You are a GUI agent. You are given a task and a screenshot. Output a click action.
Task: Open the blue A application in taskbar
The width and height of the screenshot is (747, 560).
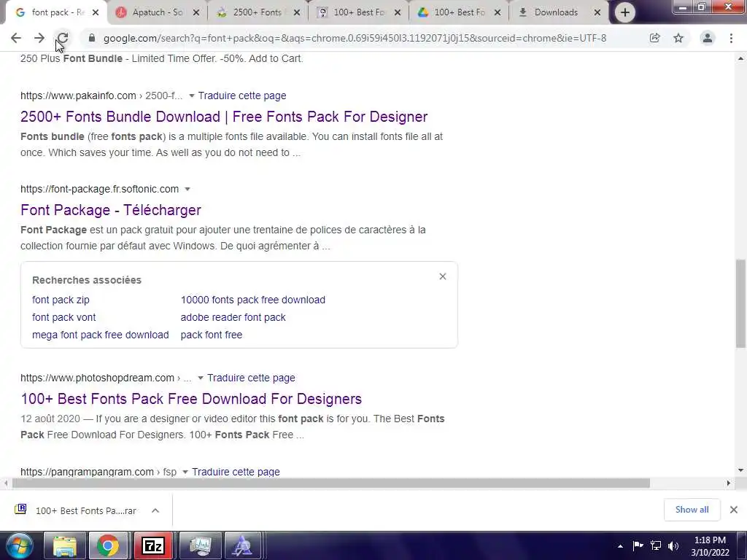point(242,545)
